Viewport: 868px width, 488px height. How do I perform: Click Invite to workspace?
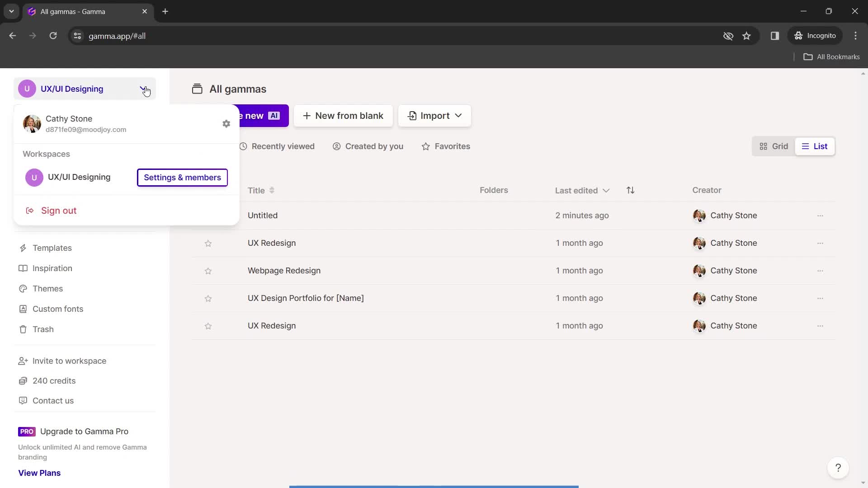click(69, 361)
